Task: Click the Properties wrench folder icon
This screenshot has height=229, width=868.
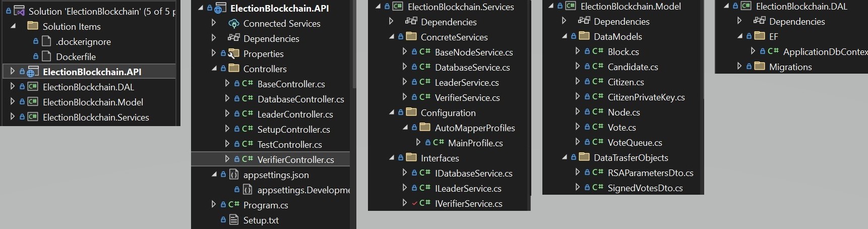Action: click(x=233, y=54)
